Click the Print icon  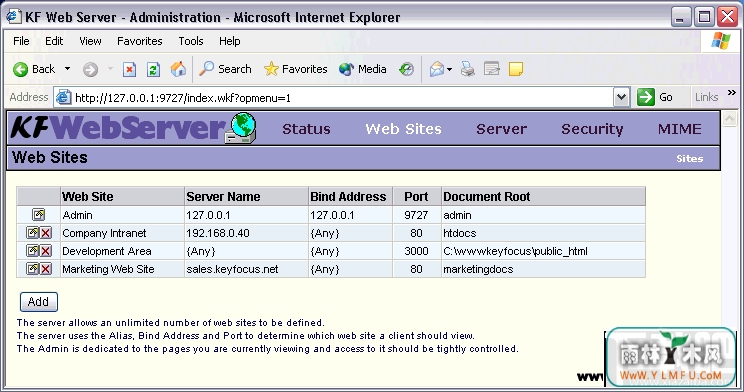click(x=467, y=69)
